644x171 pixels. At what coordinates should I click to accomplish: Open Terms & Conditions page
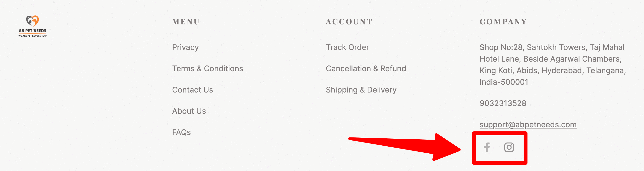(207, 68)
